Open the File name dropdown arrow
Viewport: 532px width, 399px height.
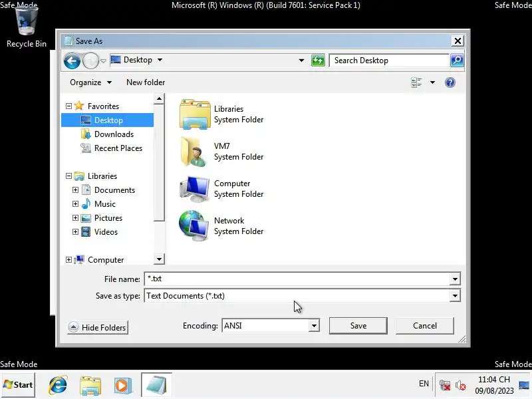455,279
